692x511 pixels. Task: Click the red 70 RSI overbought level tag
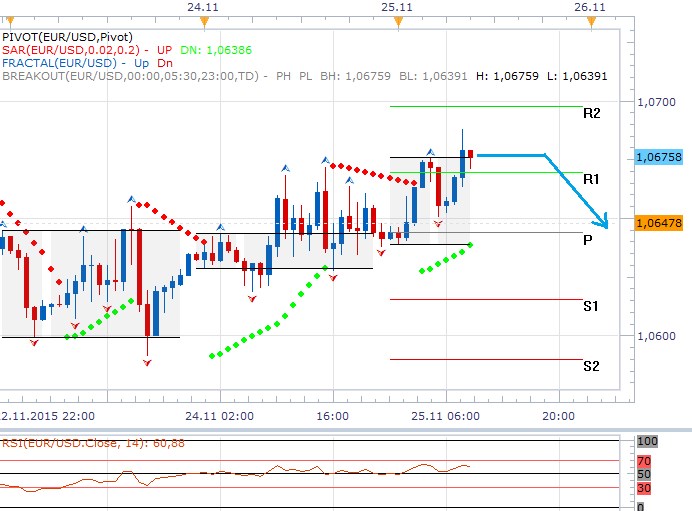pos(646,461)
